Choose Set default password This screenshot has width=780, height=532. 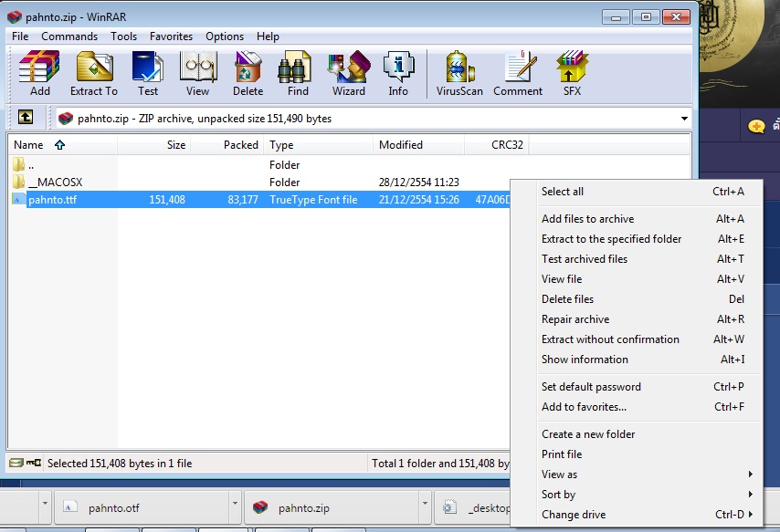(637, 386)
